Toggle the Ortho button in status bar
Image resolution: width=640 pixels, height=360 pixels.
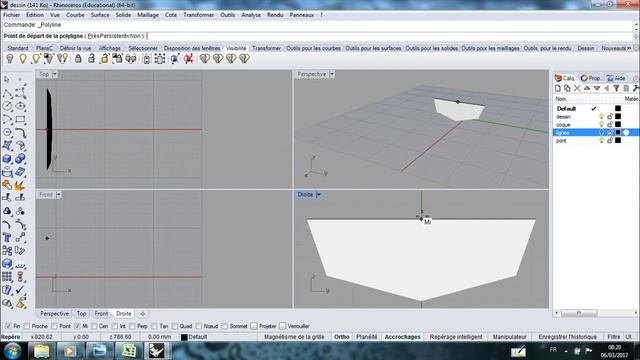[342, 337]
